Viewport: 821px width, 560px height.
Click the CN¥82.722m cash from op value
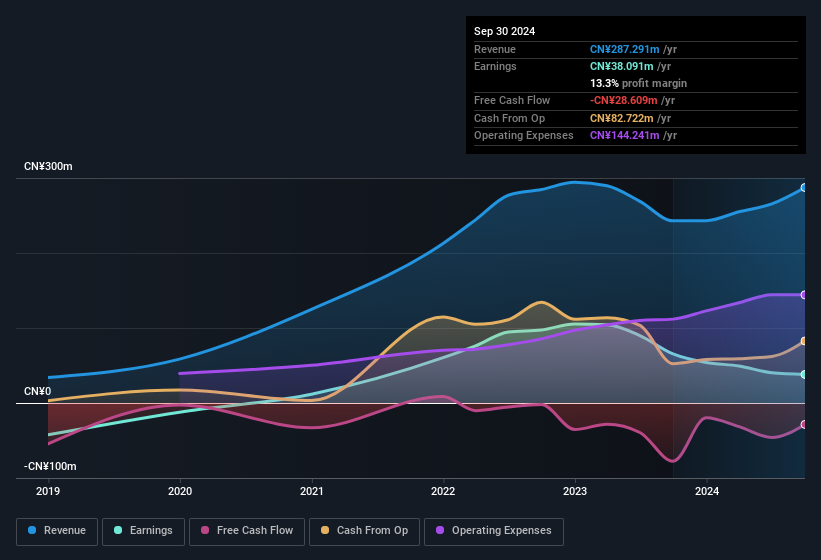tap(622, 118)
